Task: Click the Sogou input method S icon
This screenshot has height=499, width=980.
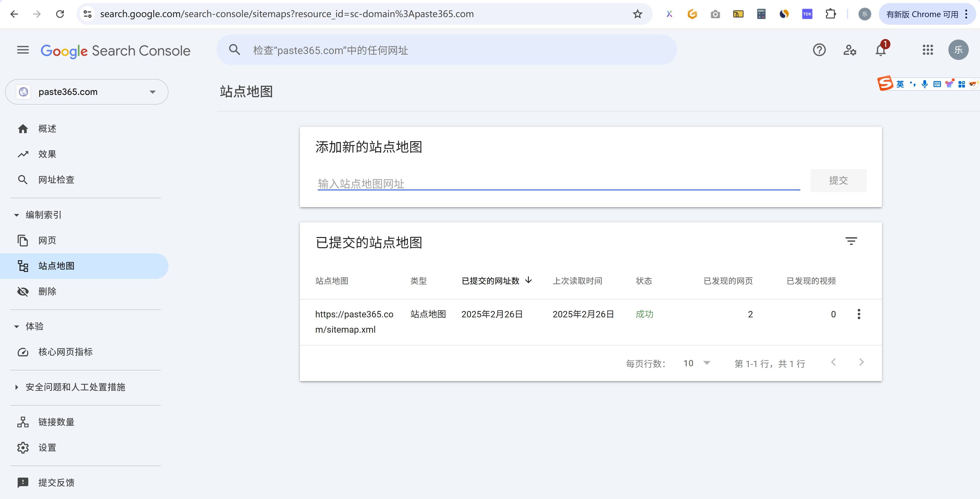Action: pyautogui.click(x=885, y=83)
